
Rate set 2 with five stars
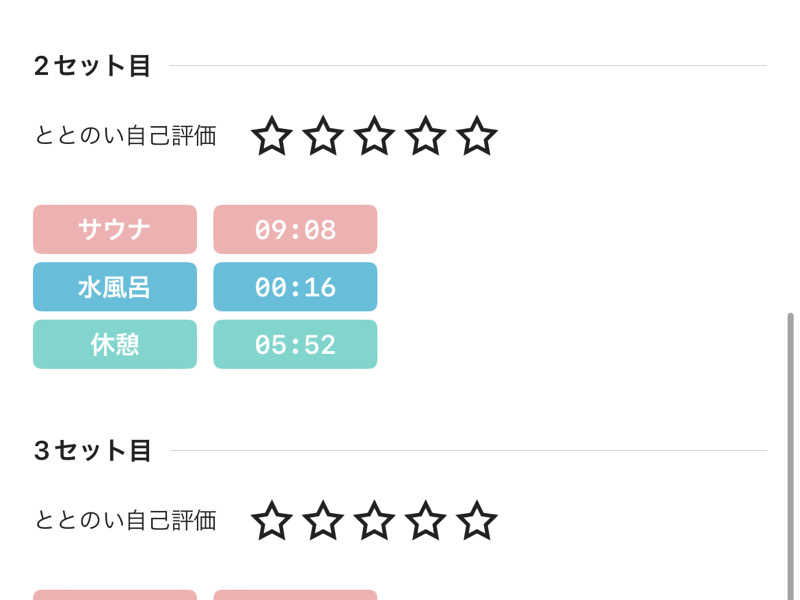tap(476, 136)
